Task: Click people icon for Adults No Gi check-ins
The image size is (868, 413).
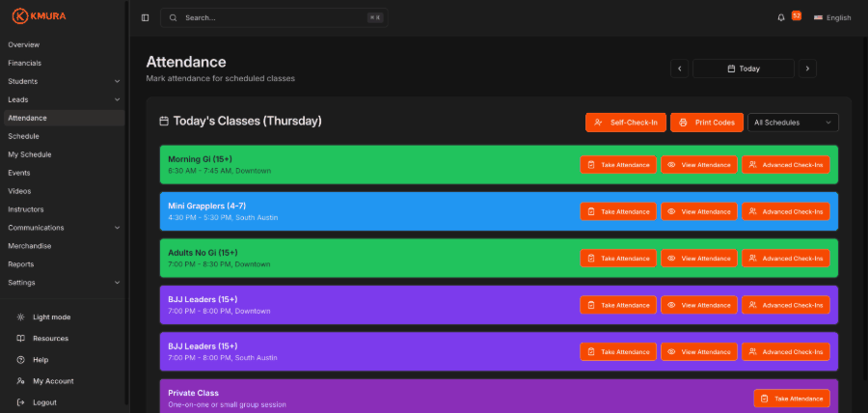Action: click(x=752, y=258)
